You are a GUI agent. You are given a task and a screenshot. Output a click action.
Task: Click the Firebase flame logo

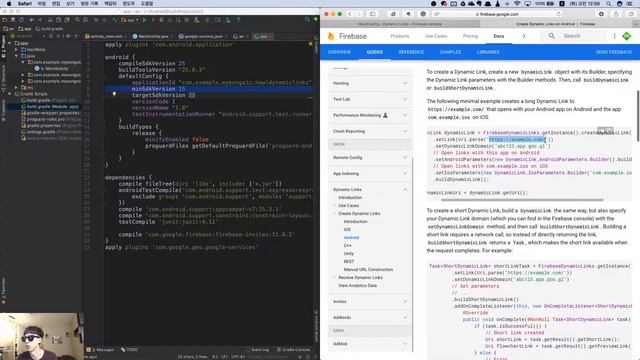coord(331,36)
